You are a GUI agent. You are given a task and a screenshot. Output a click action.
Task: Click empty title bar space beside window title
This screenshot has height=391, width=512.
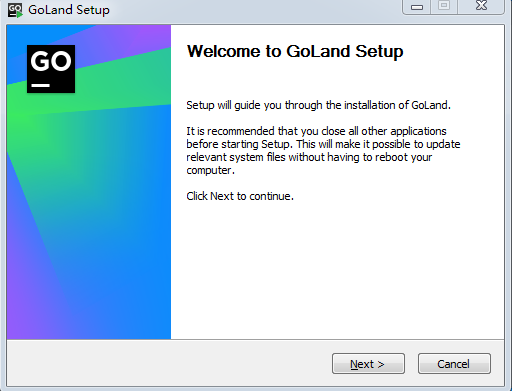click(x=253, y=10)
